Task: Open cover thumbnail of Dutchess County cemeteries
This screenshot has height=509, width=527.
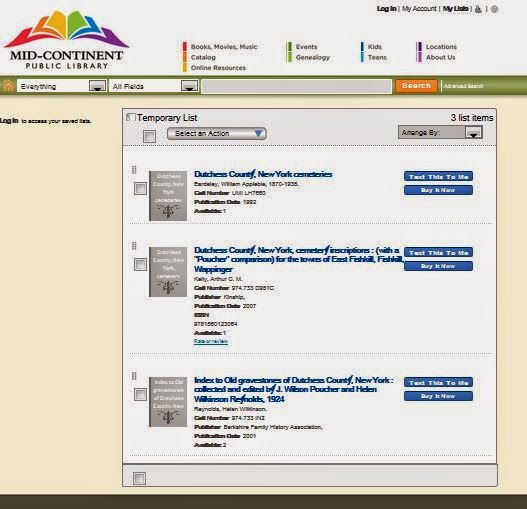Action: pyautogui.click(x=168, y=196)
